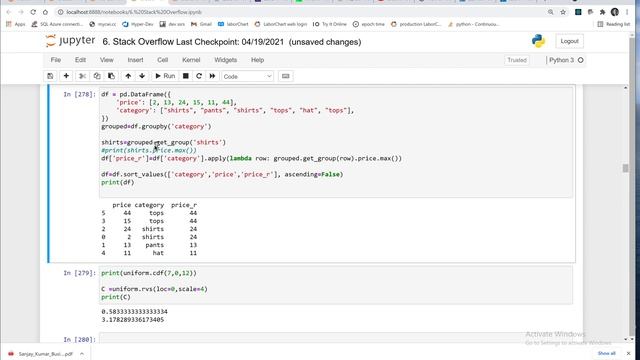Screen dimensions: 640x360
Task: Open the epoch time bookmark
Action: [x=369, y=24]
